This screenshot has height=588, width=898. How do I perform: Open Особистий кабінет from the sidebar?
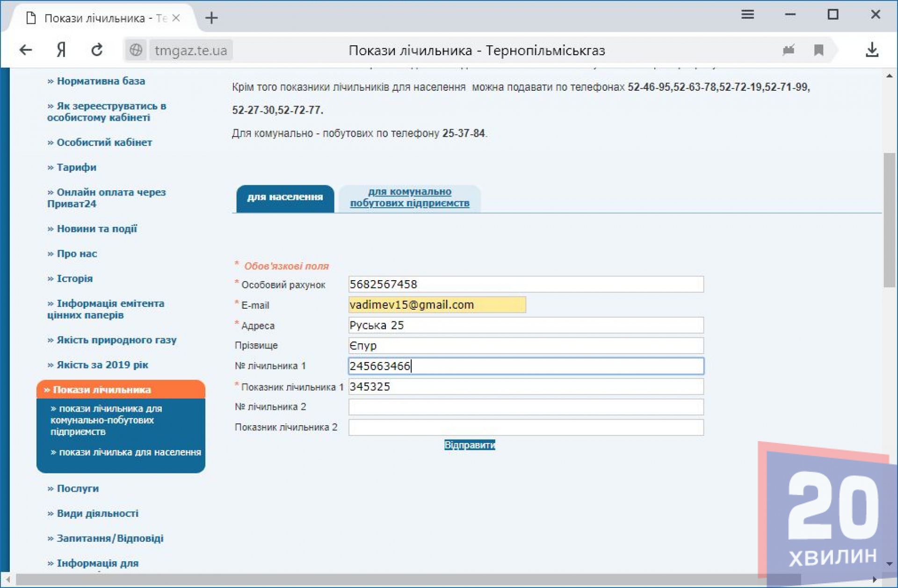point(104,143)
